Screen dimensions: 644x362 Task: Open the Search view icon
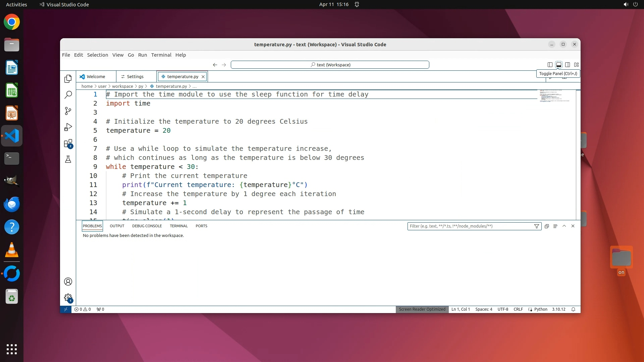tap(68, 95)
